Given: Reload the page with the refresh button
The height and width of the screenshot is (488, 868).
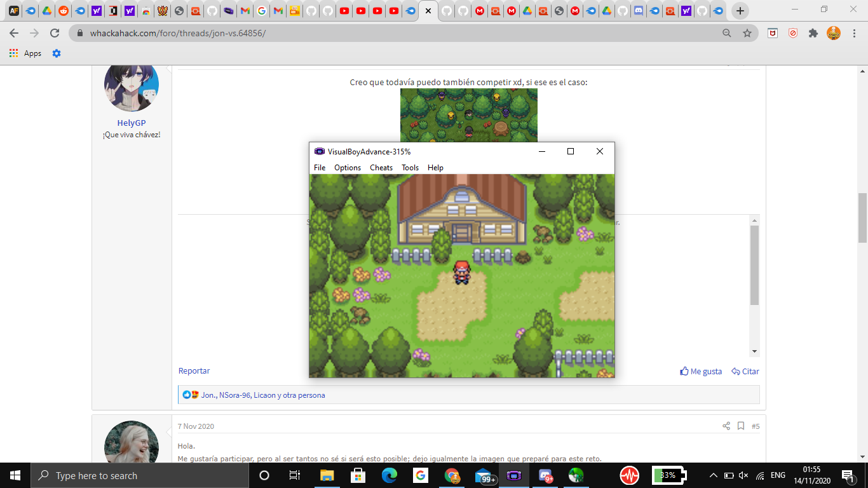Looking at the screenshot, I should point(55,33).
